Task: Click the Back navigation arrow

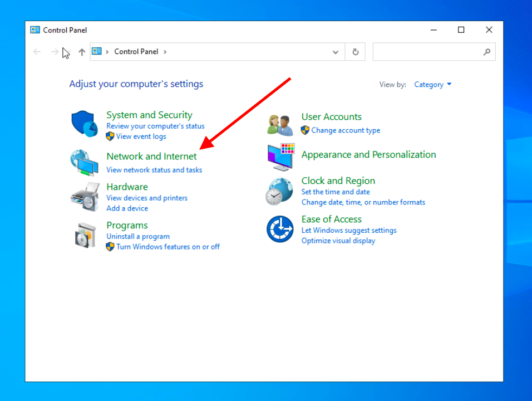Action: (x=37, y=52)
